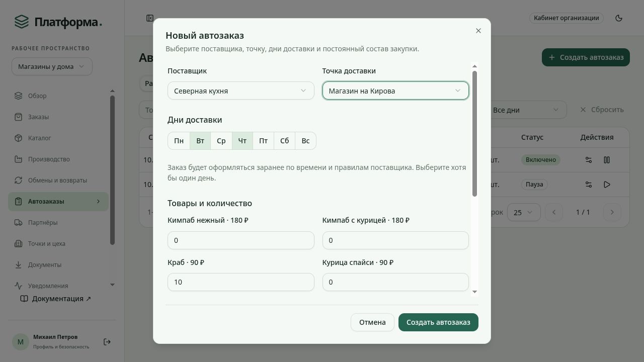Collapse sidebar panel icon
This screenshot has height=362, width=644.
point(150,18)
